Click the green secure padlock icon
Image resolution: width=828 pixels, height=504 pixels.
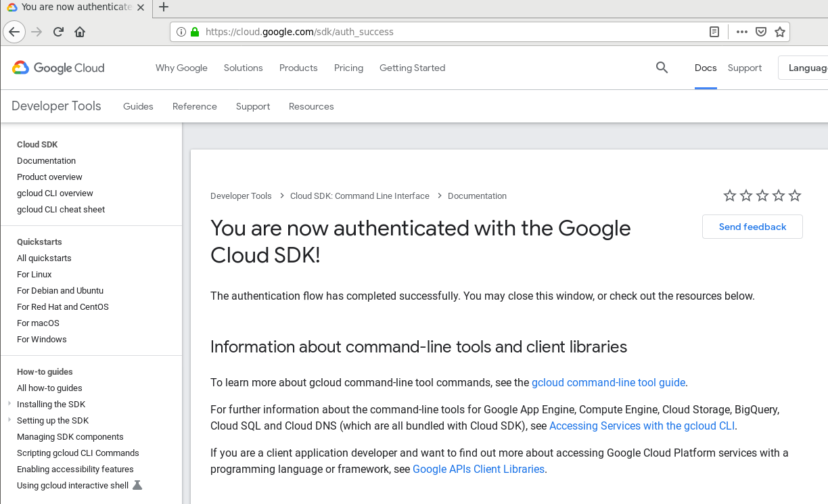[195, 32]
